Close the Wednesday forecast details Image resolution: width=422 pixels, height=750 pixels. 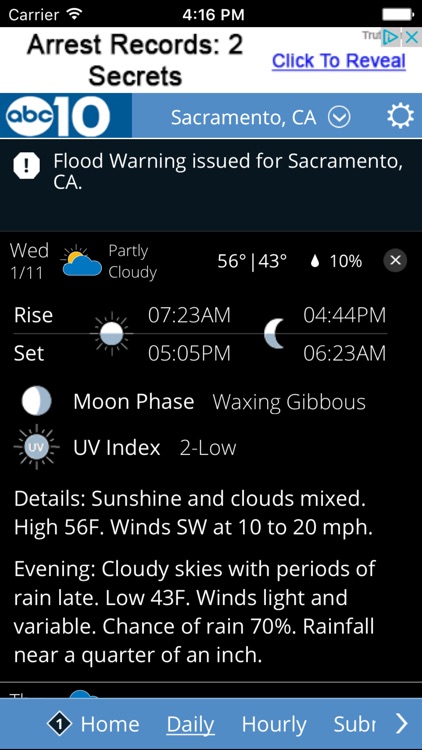(x=395, y=260)
